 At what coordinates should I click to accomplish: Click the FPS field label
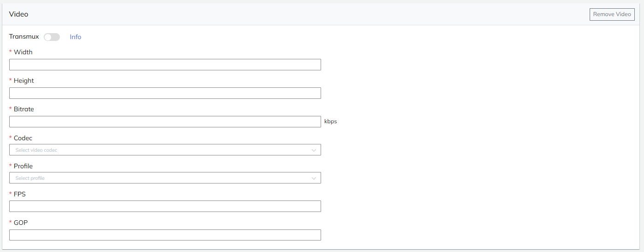[x=20, y=194]
